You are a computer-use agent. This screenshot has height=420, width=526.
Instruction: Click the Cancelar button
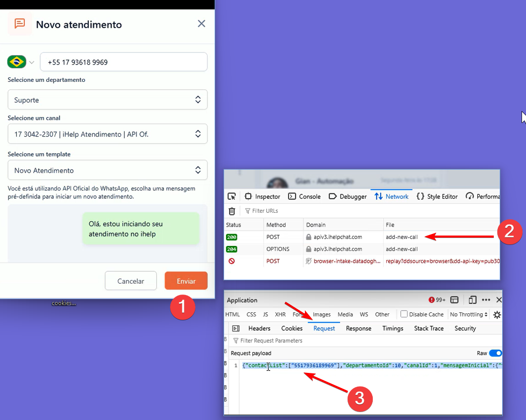click(x=131, y=281)
